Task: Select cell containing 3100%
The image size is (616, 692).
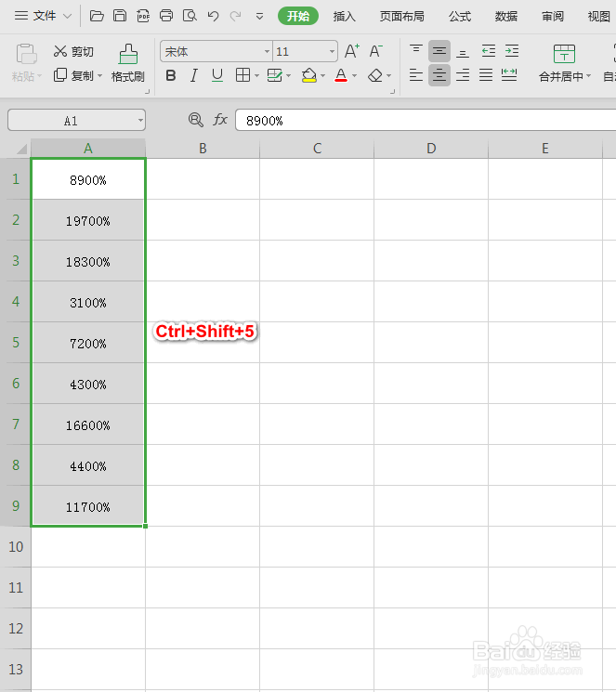Action: pos(88,302)
